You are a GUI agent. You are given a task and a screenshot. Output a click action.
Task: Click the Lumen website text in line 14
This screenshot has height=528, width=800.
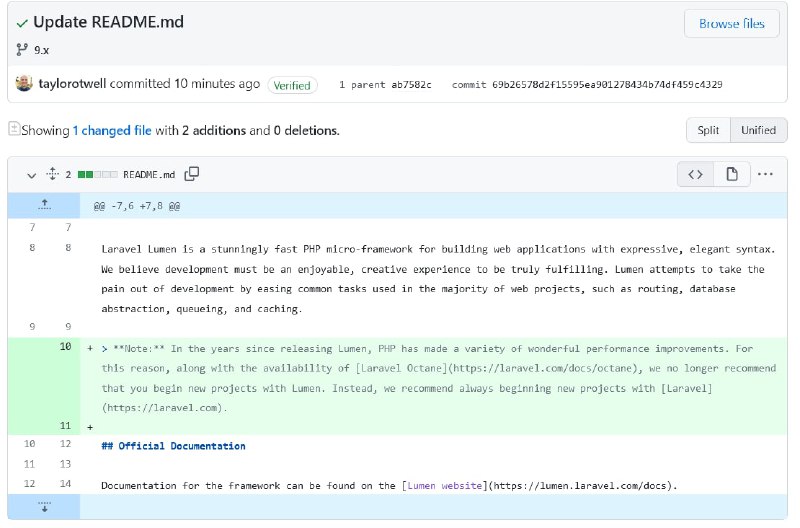(x=444, y=486)
